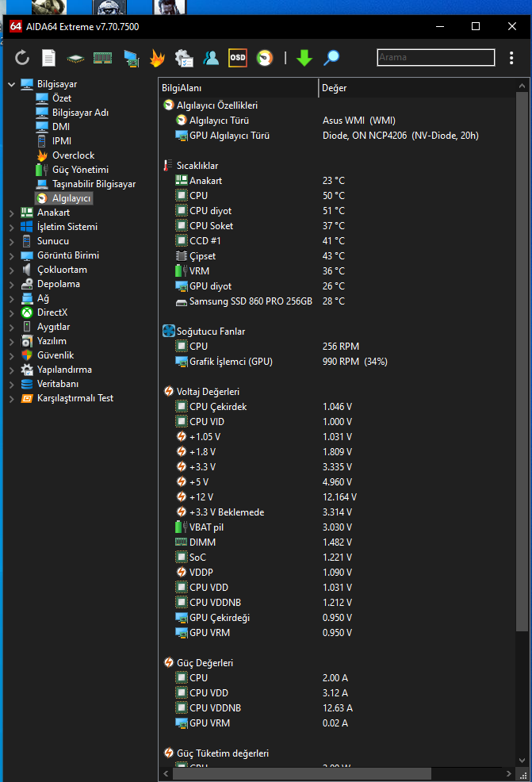This screenshot has width=532, height=782.
Task: Select Veritabanı in the tree
Action: [57, 384]
